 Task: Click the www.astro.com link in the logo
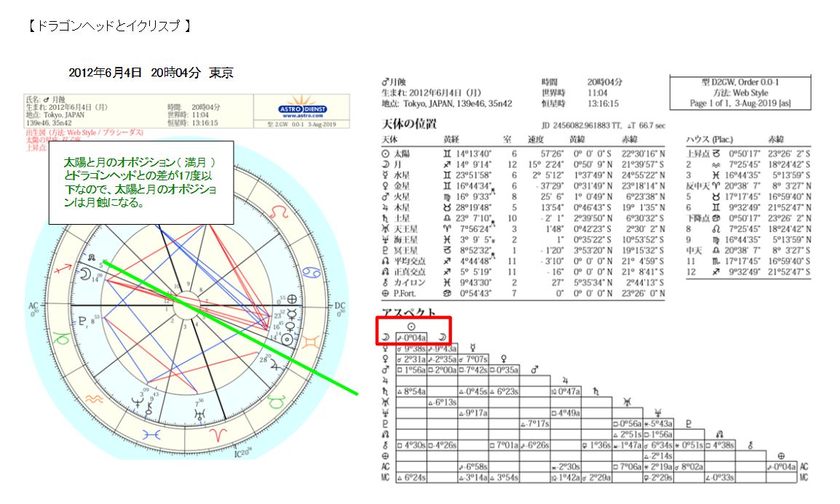(303, 116)
